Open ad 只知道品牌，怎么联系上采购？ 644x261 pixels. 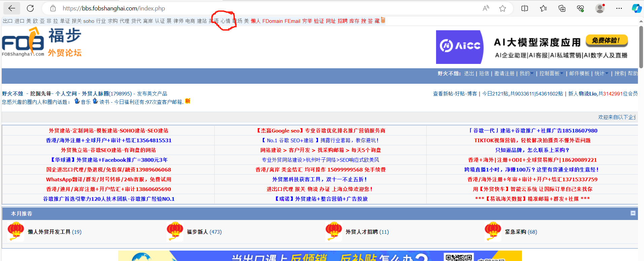tap(532, 150)
